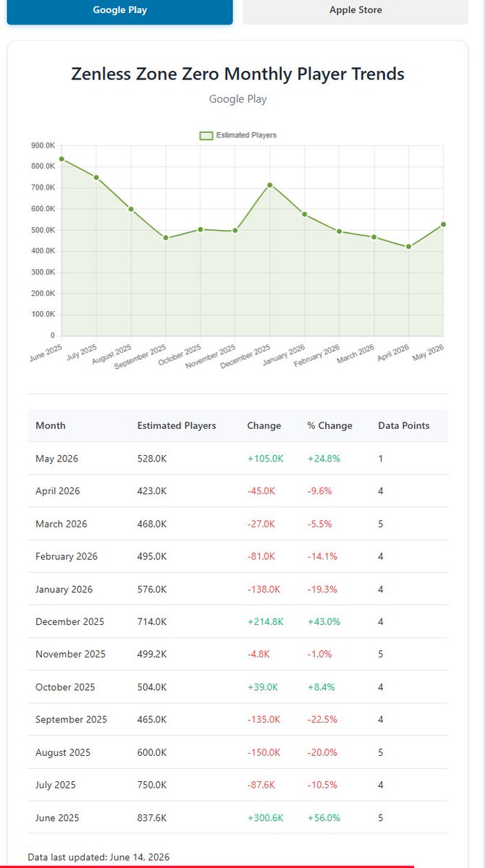Switch to the Apple Store tab
485x868 pixels.
point(355,11)
